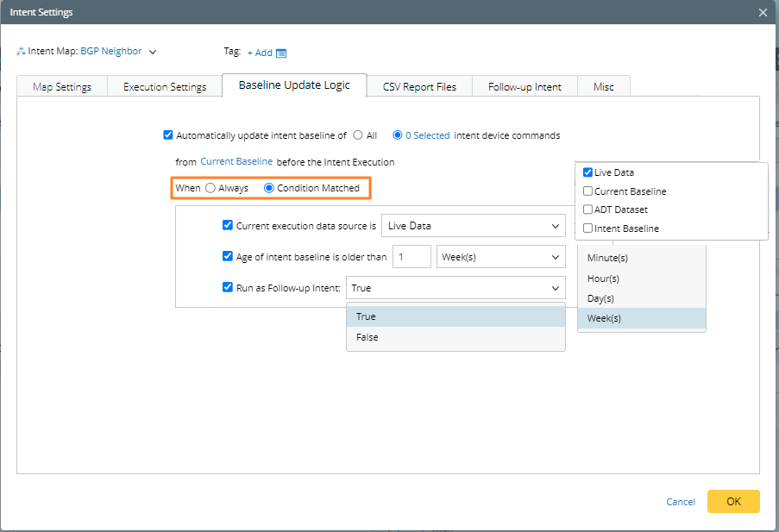Open Run as Follow-up Intent dropdown
779x532 pixels.
[x=455, y=288]
